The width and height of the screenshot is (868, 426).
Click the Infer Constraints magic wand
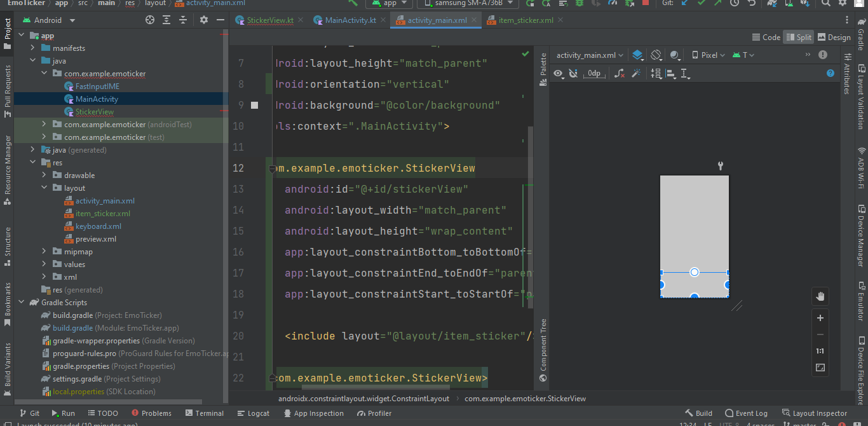coord(635,74)
